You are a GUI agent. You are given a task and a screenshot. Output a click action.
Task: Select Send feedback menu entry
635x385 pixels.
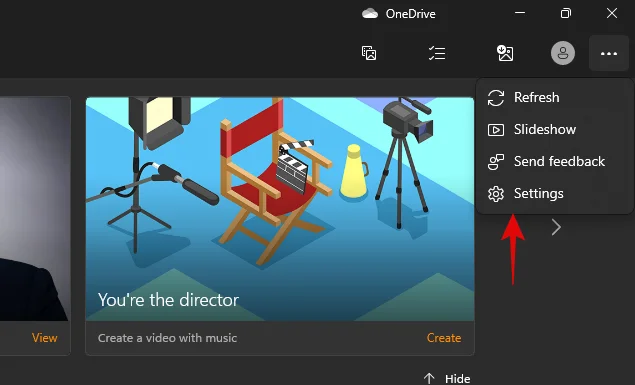555,162
